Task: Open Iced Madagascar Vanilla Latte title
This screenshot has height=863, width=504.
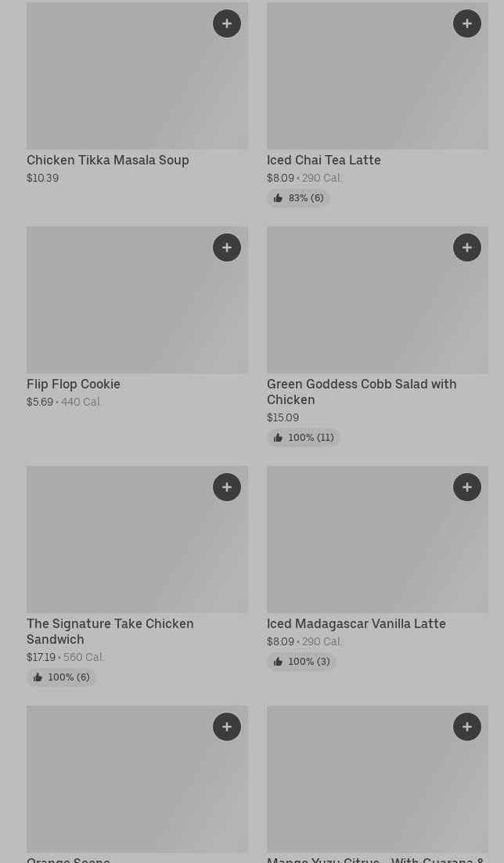Action: [x=356, y=623]
